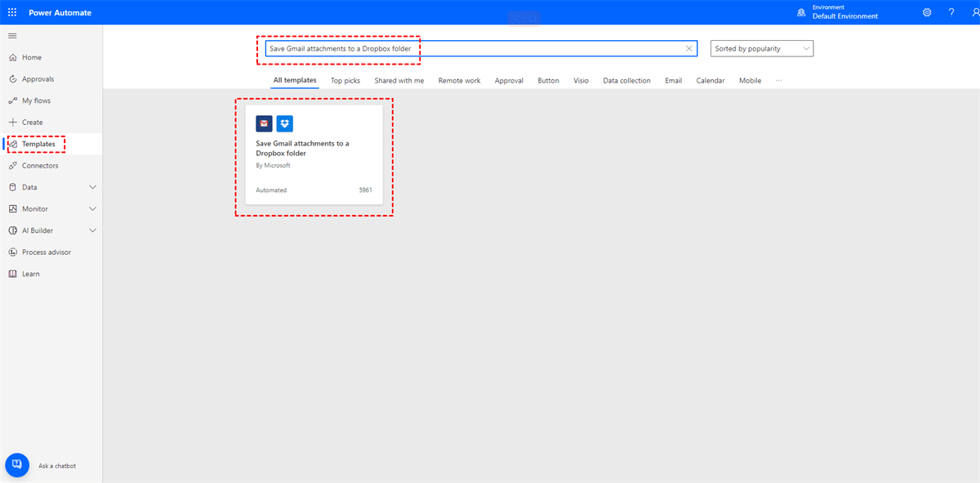This screenshot has height=483, width=980.
Task: Switch to the Calendar tab
Action: point(710,81)
